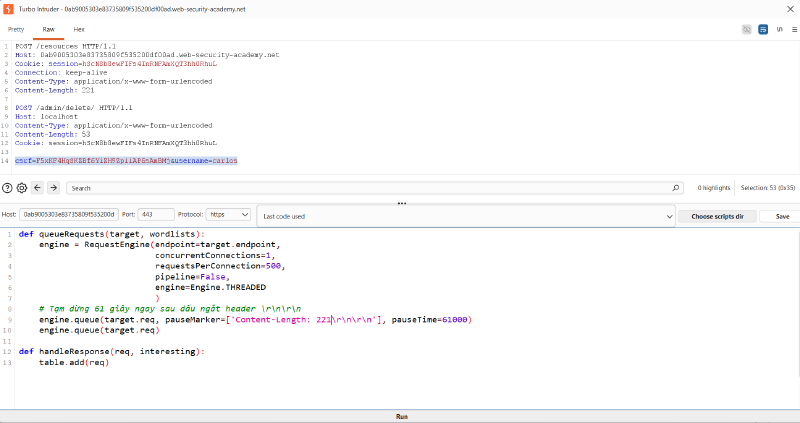
Task: Click the three-dot panel divider handle
Action: pos(402,204)
